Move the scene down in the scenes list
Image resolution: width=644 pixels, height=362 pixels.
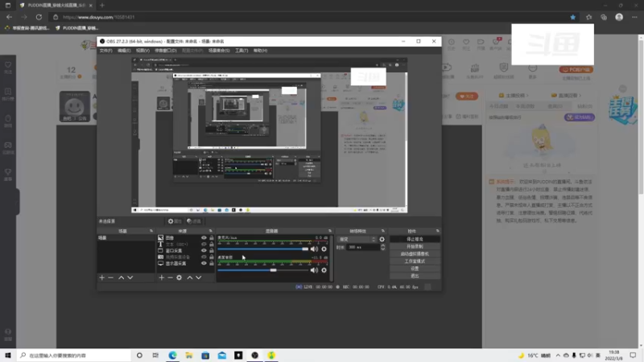coord(130,278)
